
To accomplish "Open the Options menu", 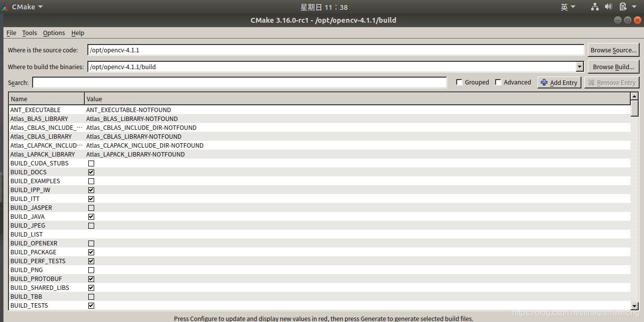I will point(54,33).
